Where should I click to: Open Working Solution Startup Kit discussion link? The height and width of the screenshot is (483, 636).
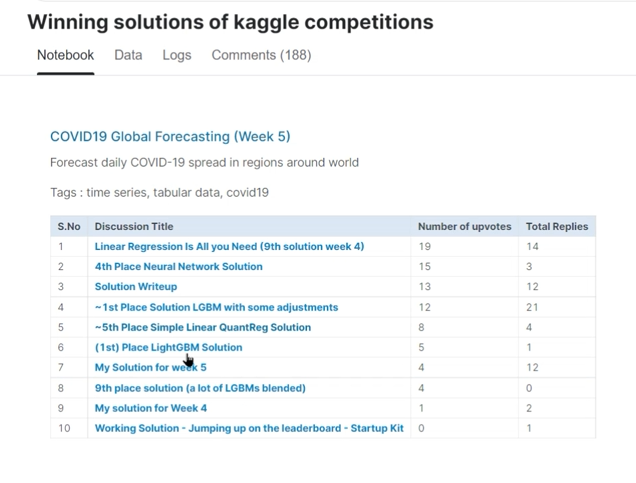click(249, 428)
